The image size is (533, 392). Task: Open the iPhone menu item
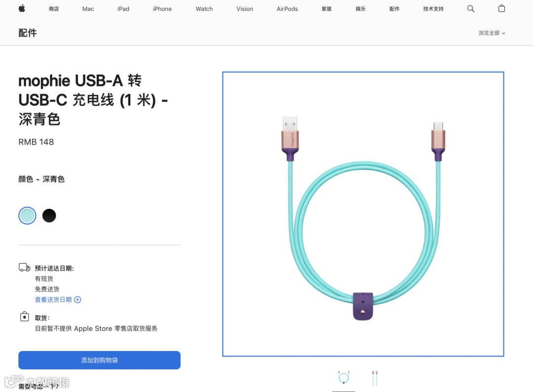click(x=162, y=9)
